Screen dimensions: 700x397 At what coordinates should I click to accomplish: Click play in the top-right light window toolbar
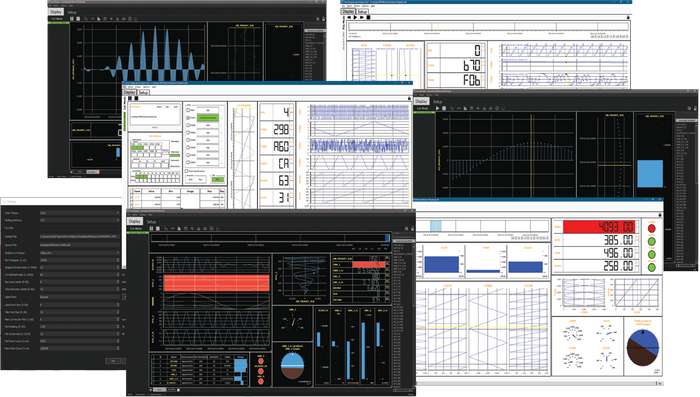[x=355, y=17]
